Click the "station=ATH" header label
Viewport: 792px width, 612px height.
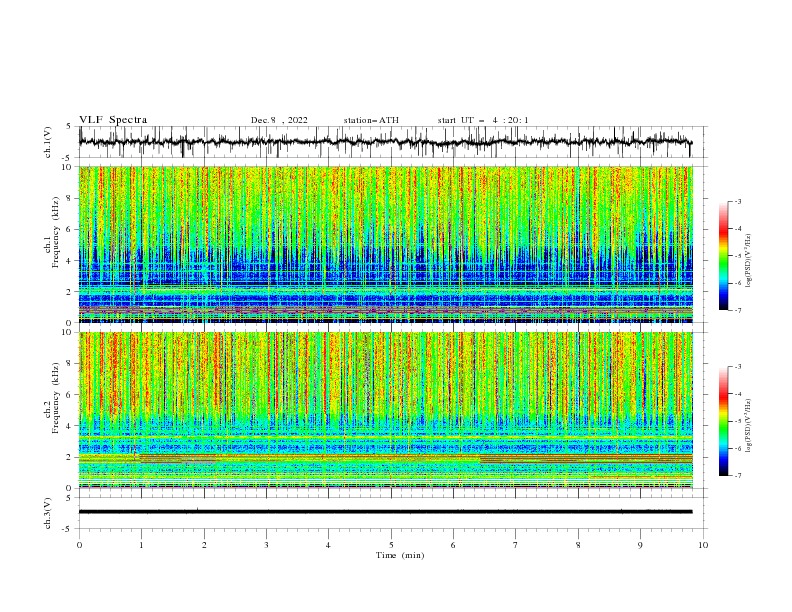click(371, 120)
